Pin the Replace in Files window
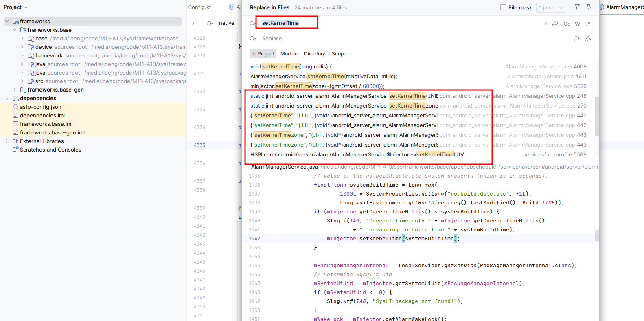The image size is (644, 321). pyautogui.click(x=589, y=7)
